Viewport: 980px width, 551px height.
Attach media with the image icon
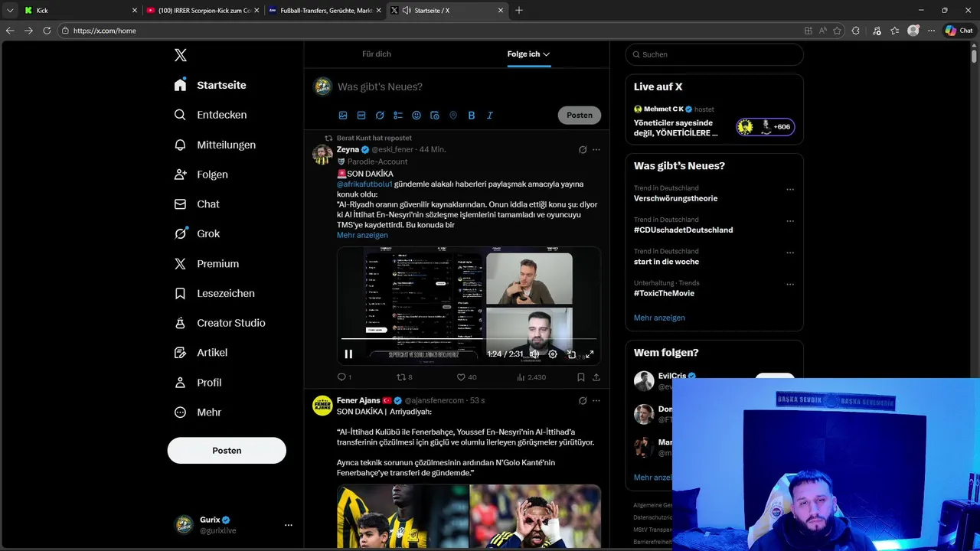(x=343, y=116)
